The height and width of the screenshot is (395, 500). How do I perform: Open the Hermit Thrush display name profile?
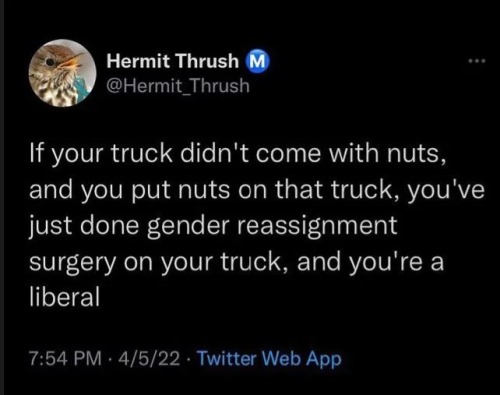point(173,61)
